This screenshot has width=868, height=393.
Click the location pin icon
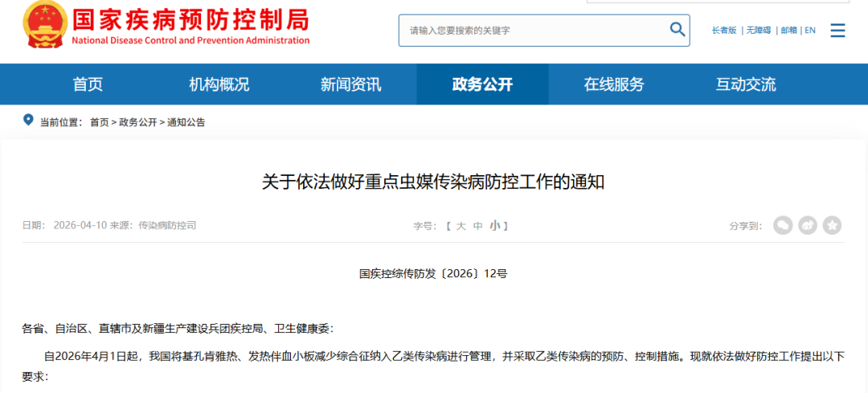(x=29, y=121)
